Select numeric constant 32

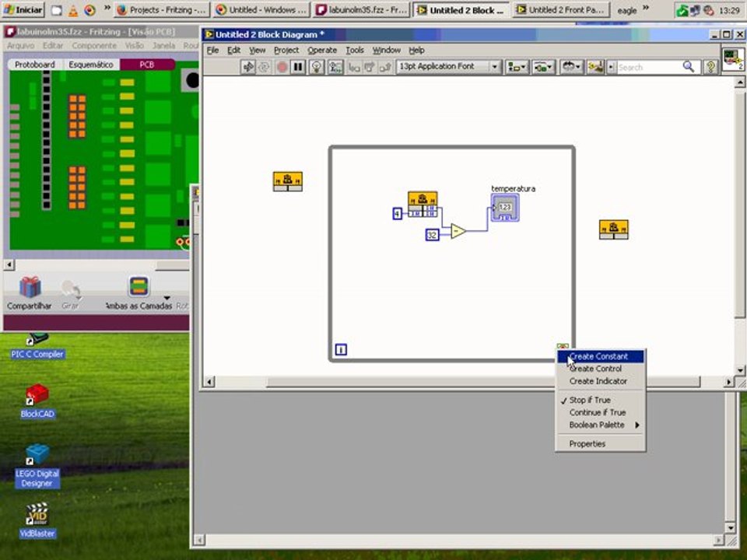point(432,235)
